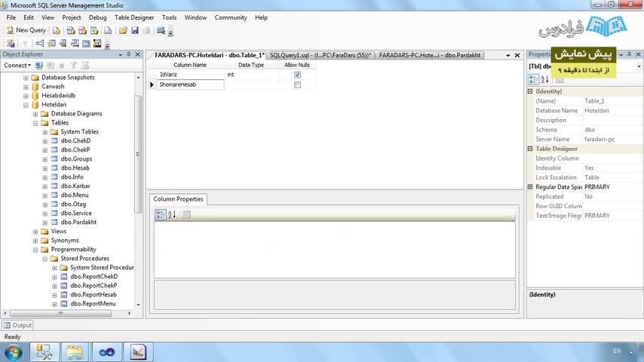
Task: Click Object Explorer disconnect server icon
Action: point(51,66)
